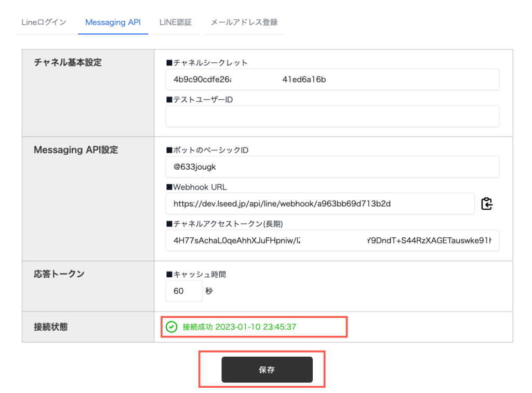Click the チャネルアクセストークン(長期) input field

(x=332, y=240)
